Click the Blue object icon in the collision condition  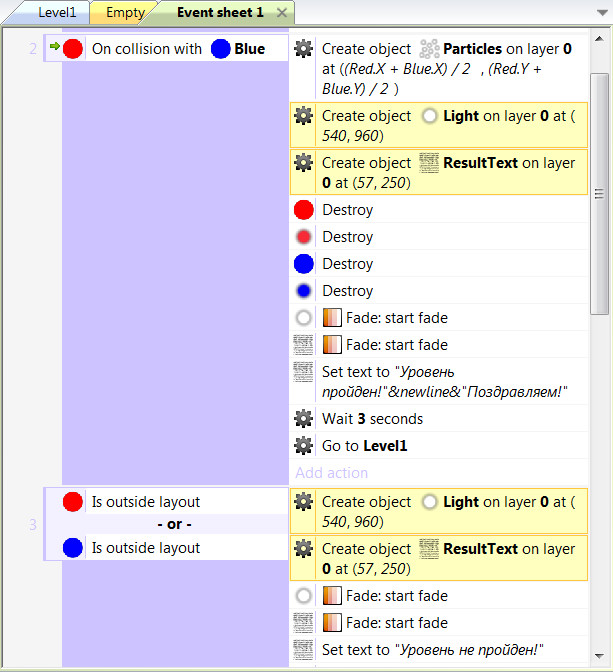(x=220, y=49)
